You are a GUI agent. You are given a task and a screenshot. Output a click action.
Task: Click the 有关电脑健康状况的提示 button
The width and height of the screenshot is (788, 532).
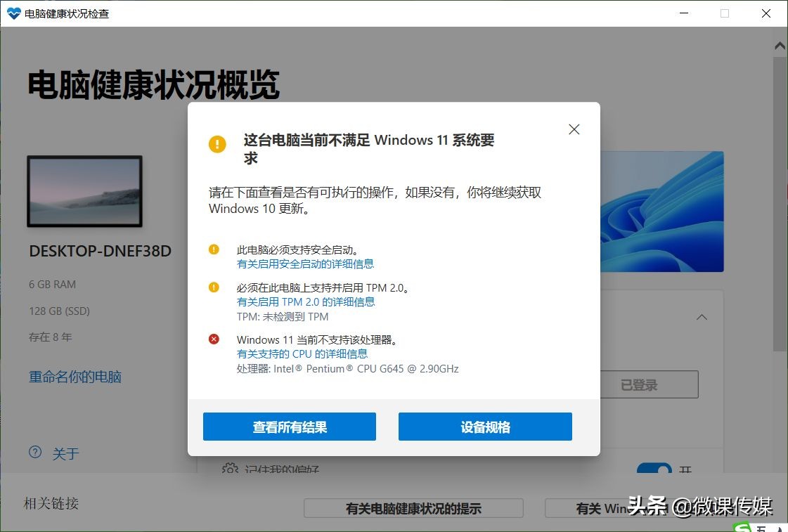point(413,508)
